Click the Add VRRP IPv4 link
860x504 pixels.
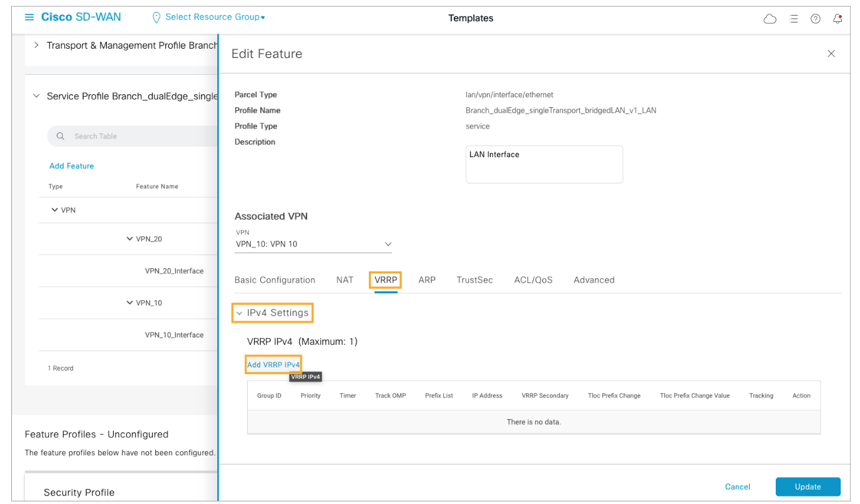pyautogui.click(x=273, y=364)
